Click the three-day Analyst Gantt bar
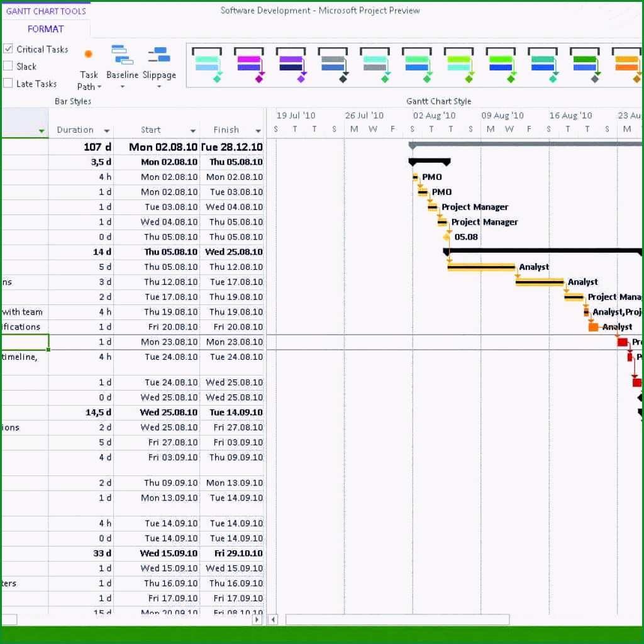644x644 pixels. [x=540, y=282]
